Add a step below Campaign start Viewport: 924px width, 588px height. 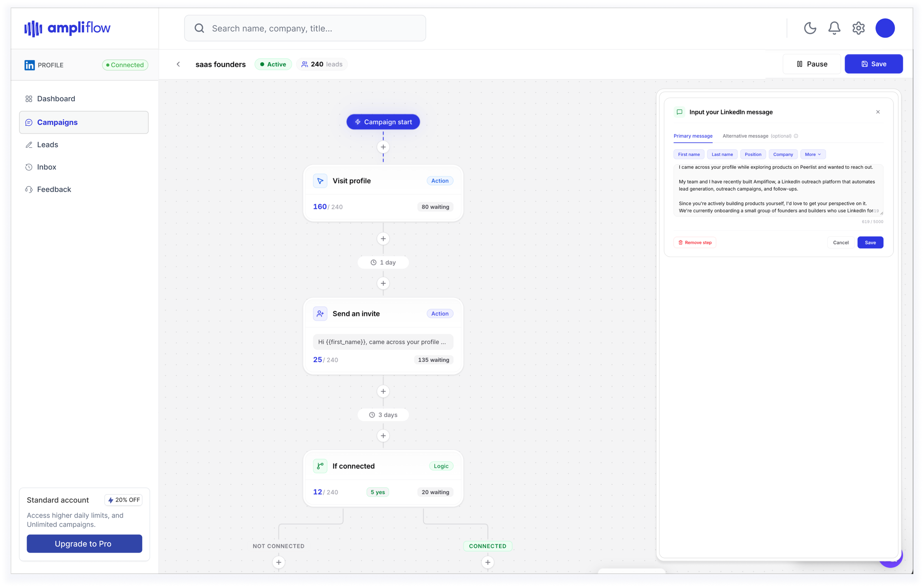click(383, 147)
